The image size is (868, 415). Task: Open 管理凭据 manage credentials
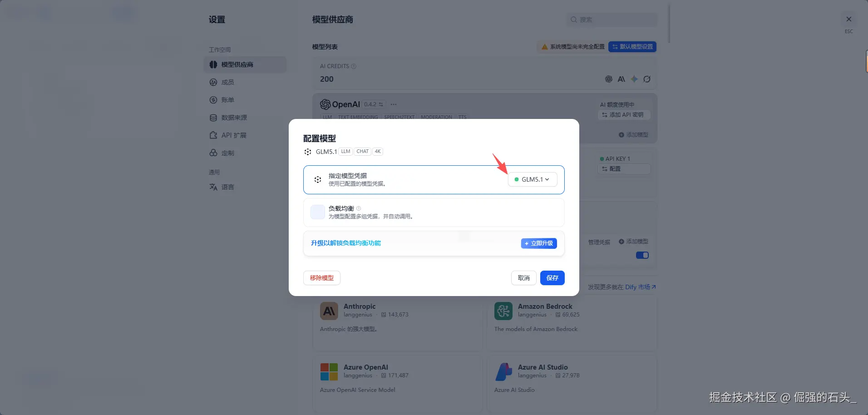599,242
